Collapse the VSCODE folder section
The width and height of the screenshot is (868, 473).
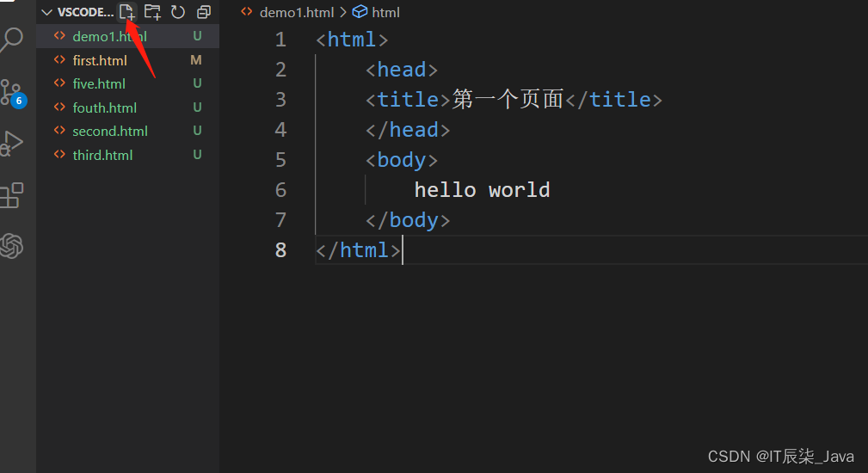(47, 12)
